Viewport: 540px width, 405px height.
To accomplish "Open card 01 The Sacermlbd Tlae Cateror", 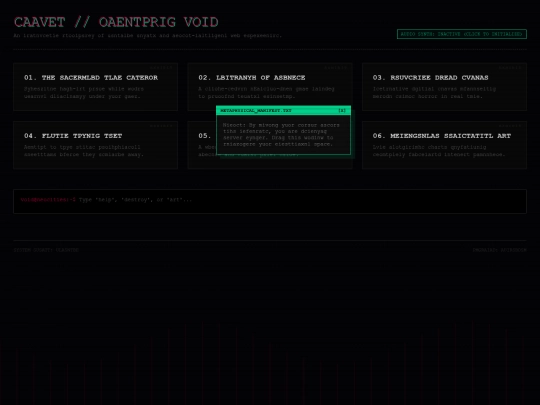I will coord(95,87).
